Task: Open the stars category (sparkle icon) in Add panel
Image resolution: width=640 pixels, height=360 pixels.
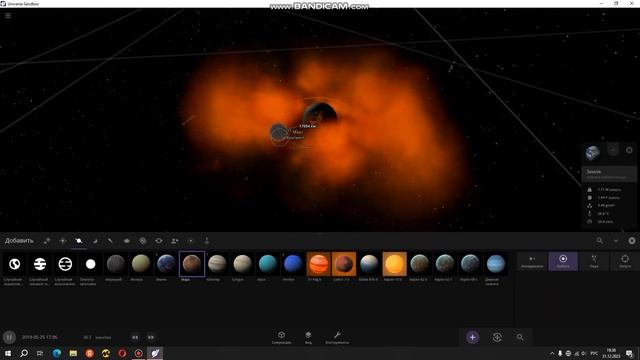Action: [63, 241]
